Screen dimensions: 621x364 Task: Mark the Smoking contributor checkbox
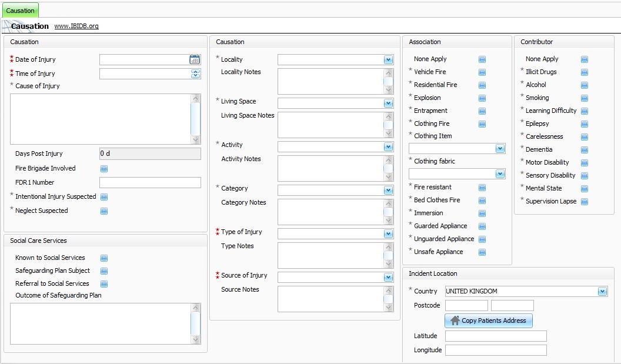585,98
